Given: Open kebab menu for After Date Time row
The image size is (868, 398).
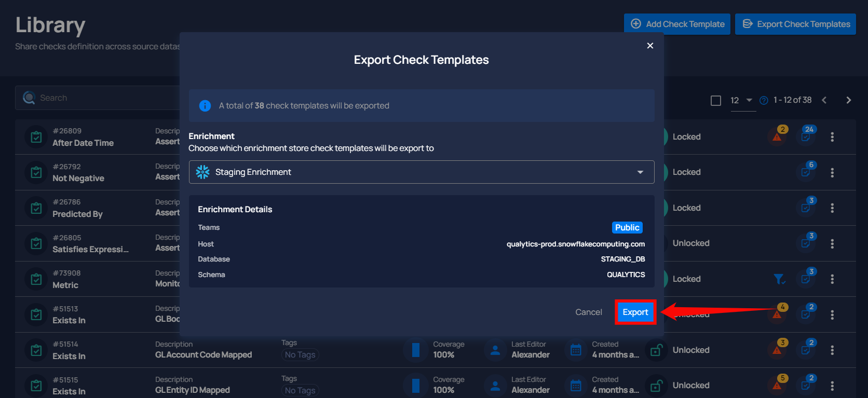Looking at the screenshot, I should (832, 136).
